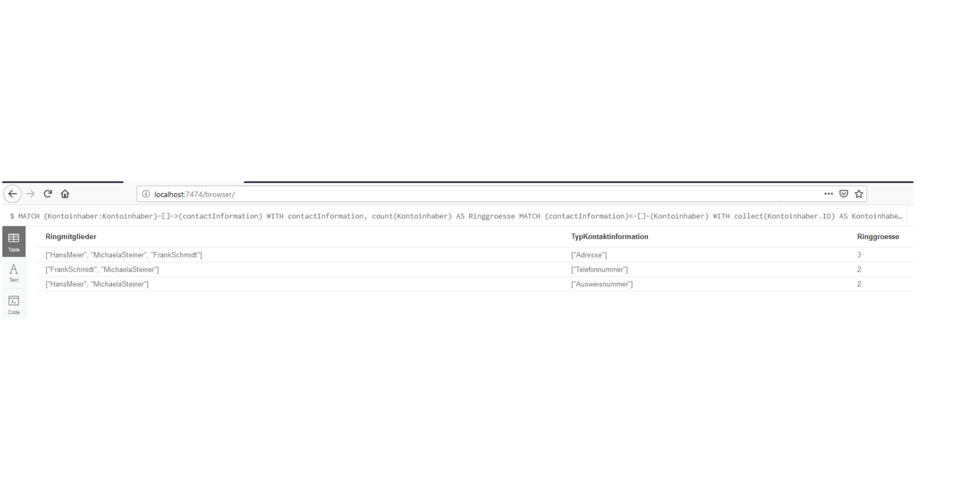Click the browser forward arrow

[x=31, y=194]
